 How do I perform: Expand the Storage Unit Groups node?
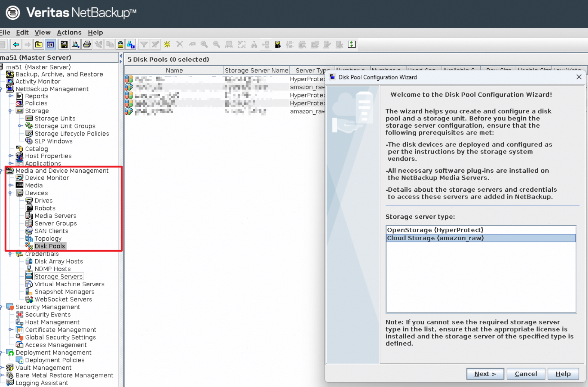point(20,126)
